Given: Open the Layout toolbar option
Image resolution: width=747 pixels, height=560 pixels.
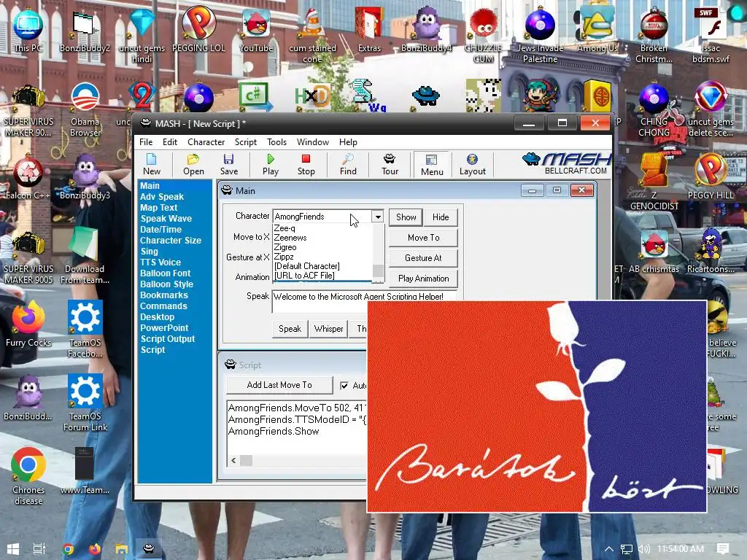Looking at the screenshot, I should [472, 165].
